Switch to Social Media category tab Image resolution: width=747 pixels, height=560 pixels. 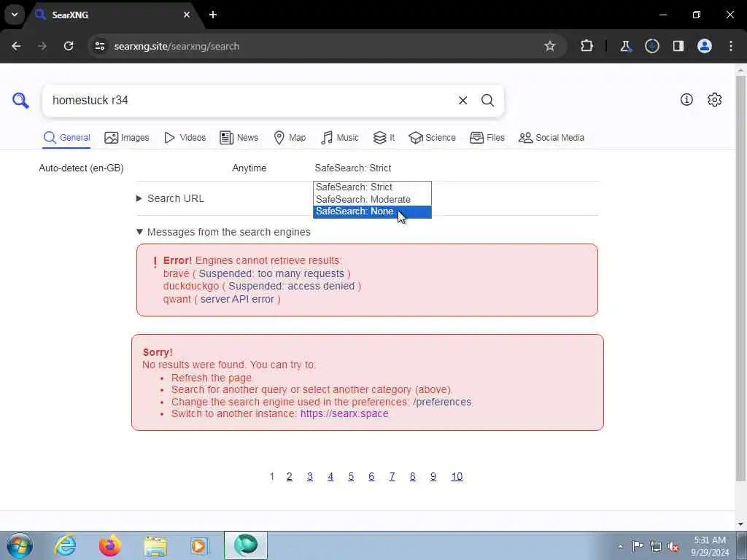pos(551,138)
